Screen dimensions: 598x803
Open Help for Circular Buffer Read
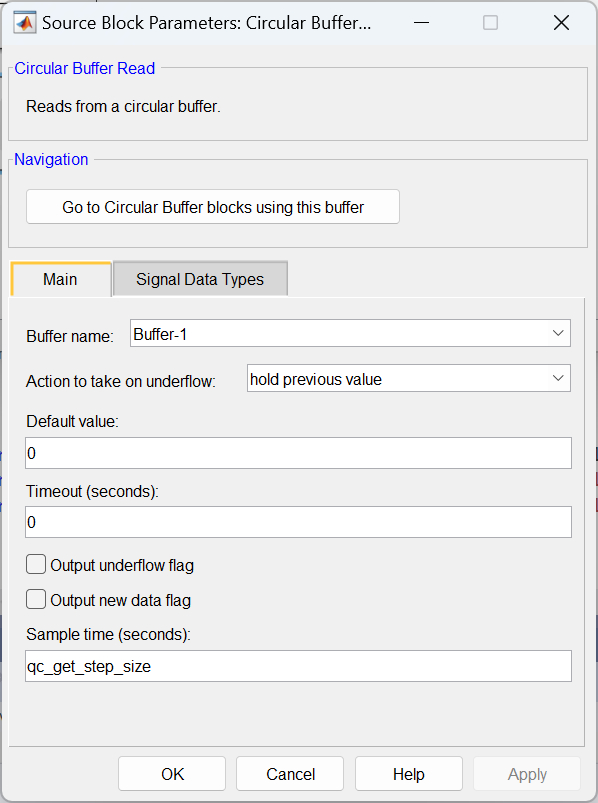pyautogui.click(x=408, y=773)
